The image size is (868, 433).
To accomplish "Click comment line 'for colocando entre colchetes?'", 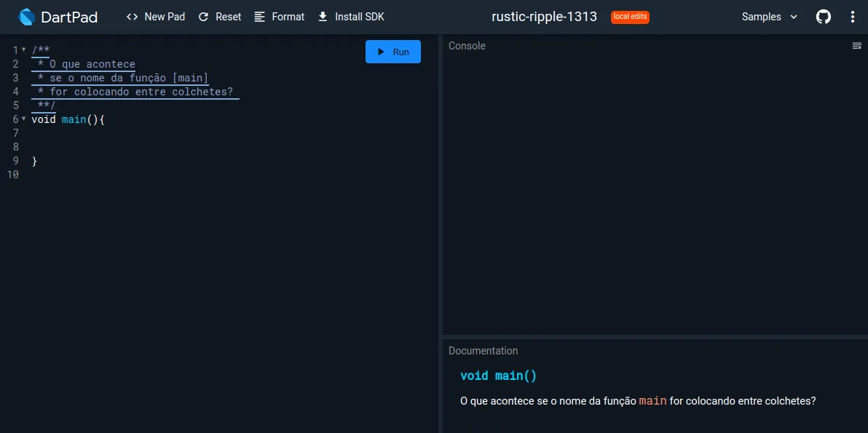I will [x=141, y=91].
